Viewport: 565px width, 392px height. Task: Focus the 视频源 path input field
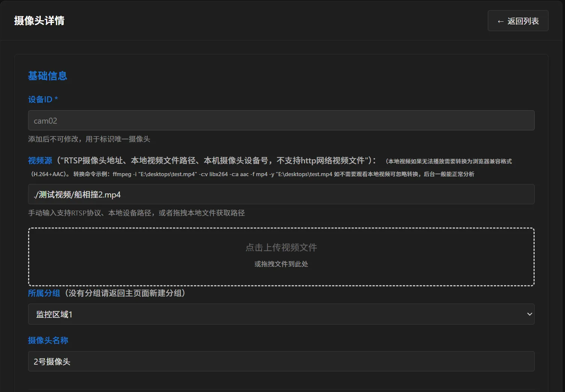click(x=281, y=195)
